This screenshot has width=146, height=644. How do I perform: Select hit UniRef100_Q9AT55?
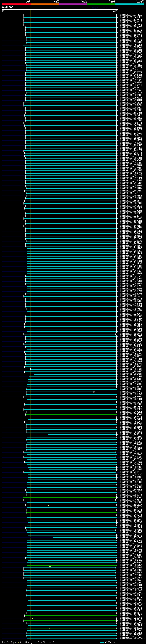131,58
